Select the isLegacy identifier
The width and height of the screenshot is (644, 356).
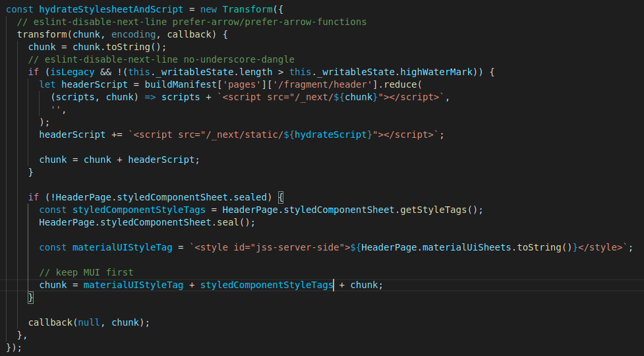pyautogui.click(x=73, y=72)
